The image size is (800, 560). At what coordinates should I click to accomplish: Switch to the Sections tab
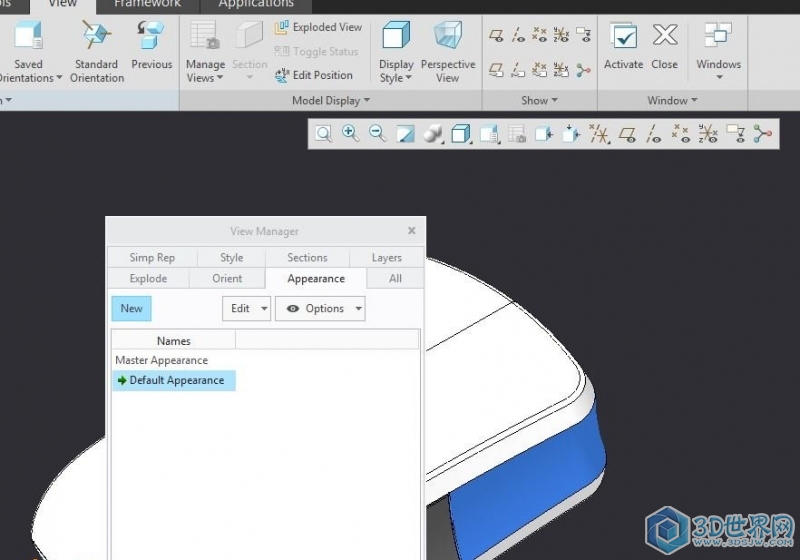307,257
